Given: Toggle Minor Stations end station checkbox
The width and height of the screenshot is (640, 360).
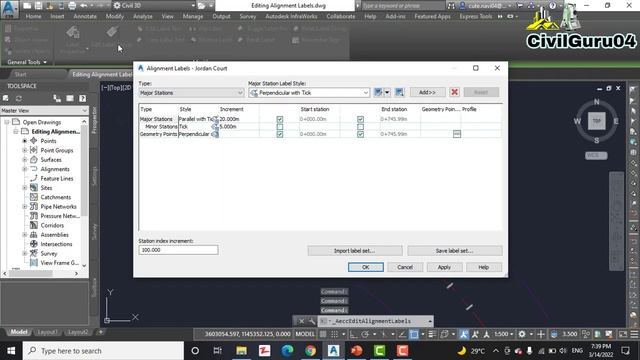Looking at the screenshot, I should pos(360,127).
